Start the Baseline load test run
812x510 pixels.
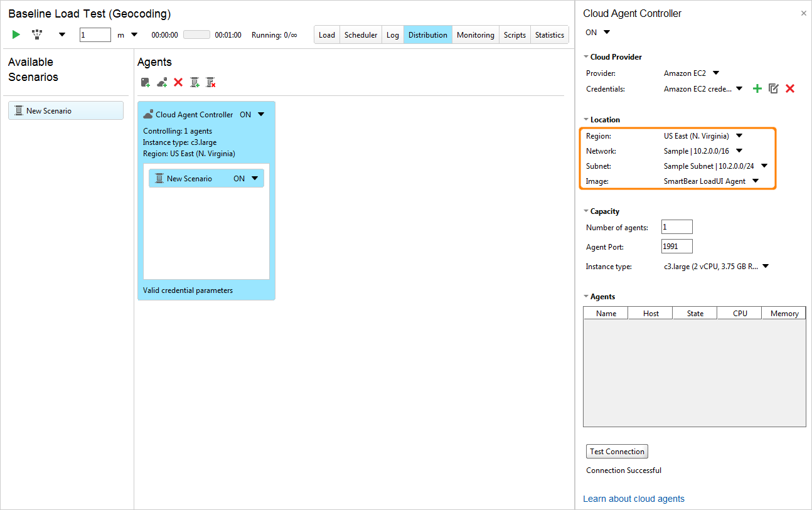(15, 35)
